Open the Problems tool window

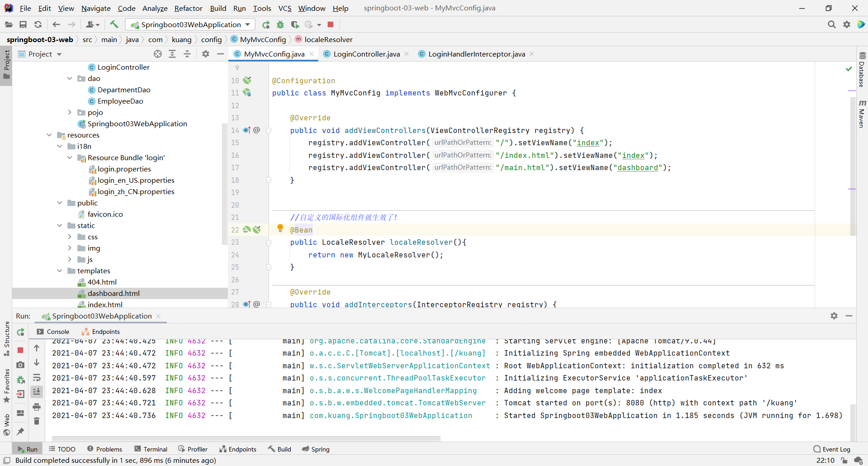pyautogui.click(x=104, y=449)
